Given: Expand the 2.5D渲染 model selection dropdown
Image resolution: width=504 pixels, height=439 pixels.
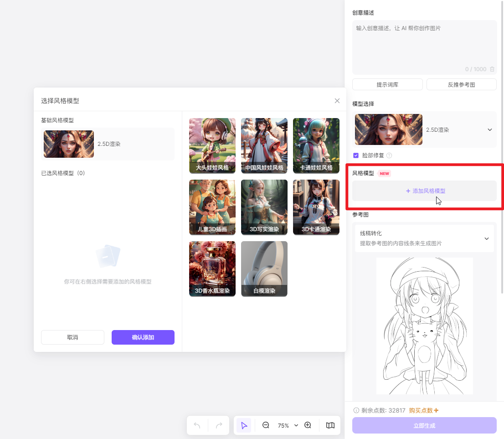Looking at the screenshot, I should (x=490, y=129).
